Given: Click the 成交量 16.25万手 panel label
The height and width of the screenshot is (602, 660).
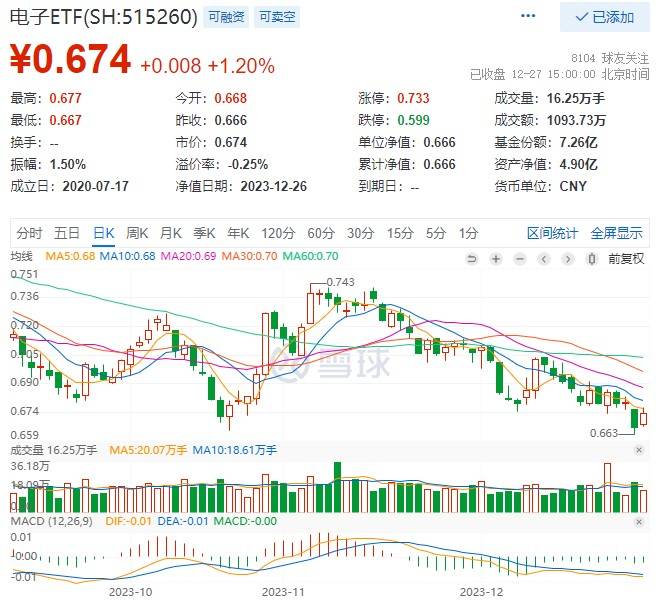Looking at the screenshot, I should pyautogui.click(x=54, y=450).
